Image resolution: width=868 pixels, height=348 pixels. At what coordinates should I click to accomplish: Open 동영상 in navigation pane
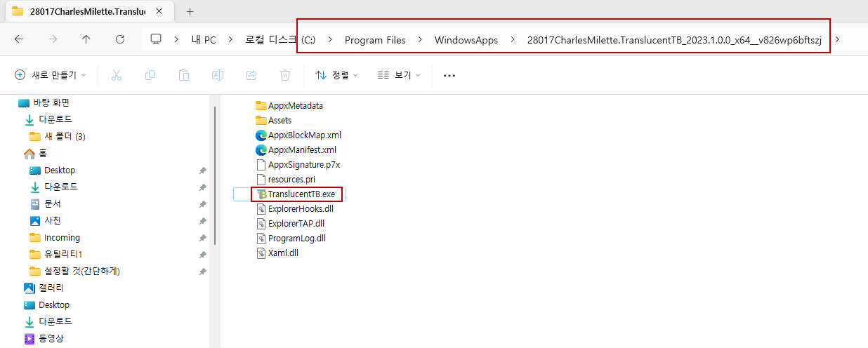(44, 338)
